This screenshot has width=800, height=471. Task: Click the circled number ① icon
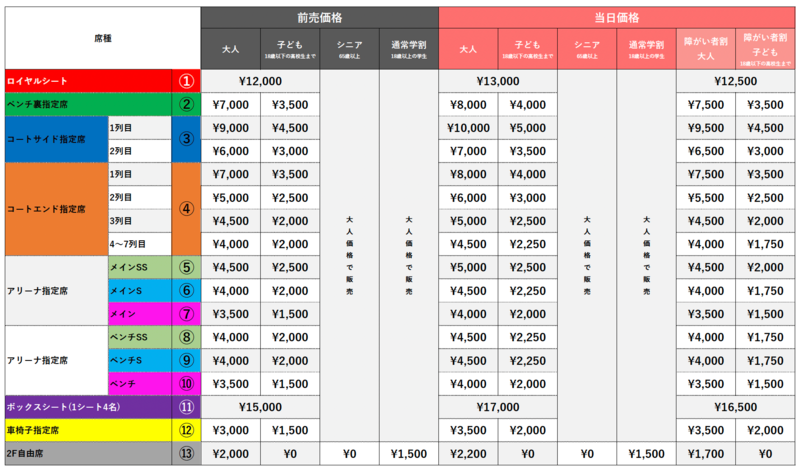[x=186, y=80]
